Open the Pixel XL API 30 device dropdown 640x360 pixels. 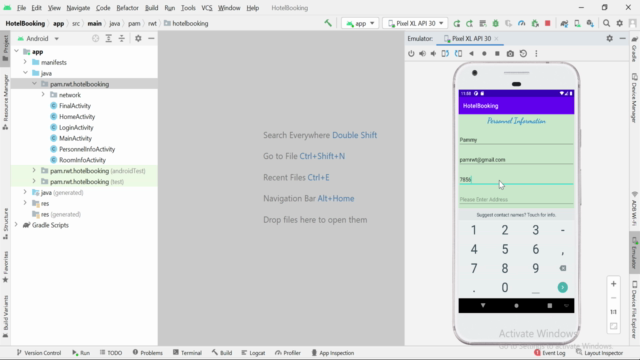click(x=415, y=24)
